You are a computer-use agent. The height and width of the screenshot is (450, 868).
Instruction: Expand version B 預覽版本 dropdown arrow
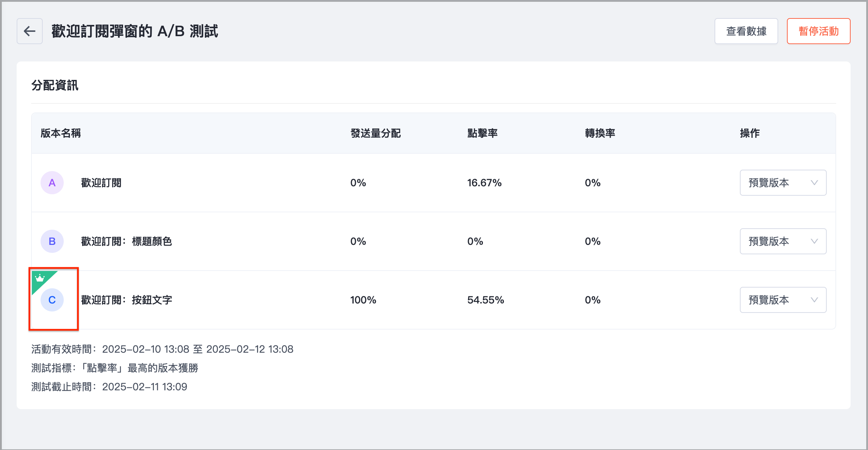(x=814, y=241)
